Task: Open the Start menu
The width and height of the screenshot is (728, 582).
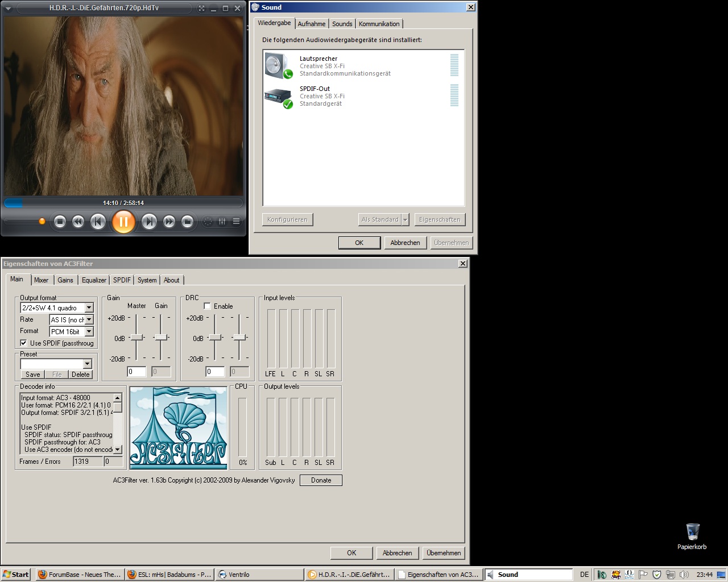Action: [16, 575]
